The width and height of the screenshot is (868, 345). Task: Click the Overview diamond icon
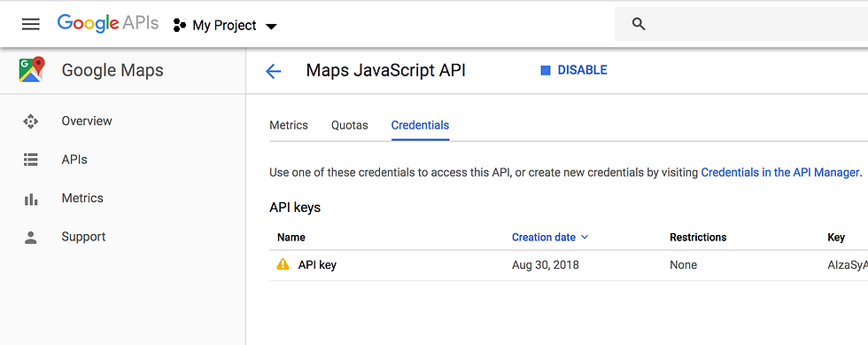[x=30, y=121]
